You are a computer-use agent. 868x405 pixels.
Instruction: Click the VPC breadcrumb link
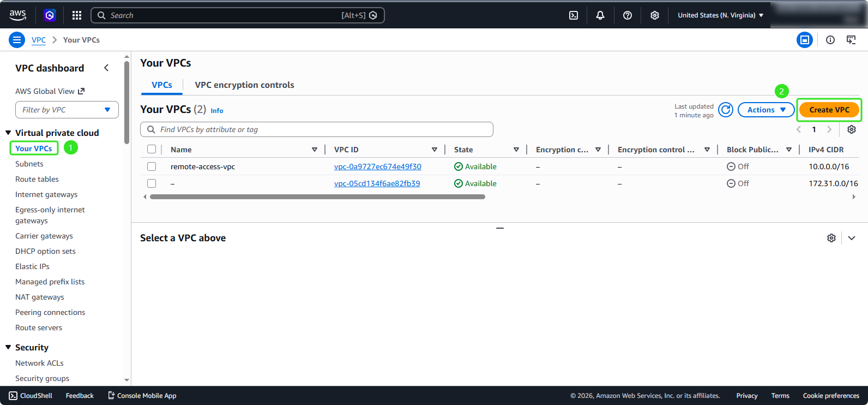coord(39,40)
